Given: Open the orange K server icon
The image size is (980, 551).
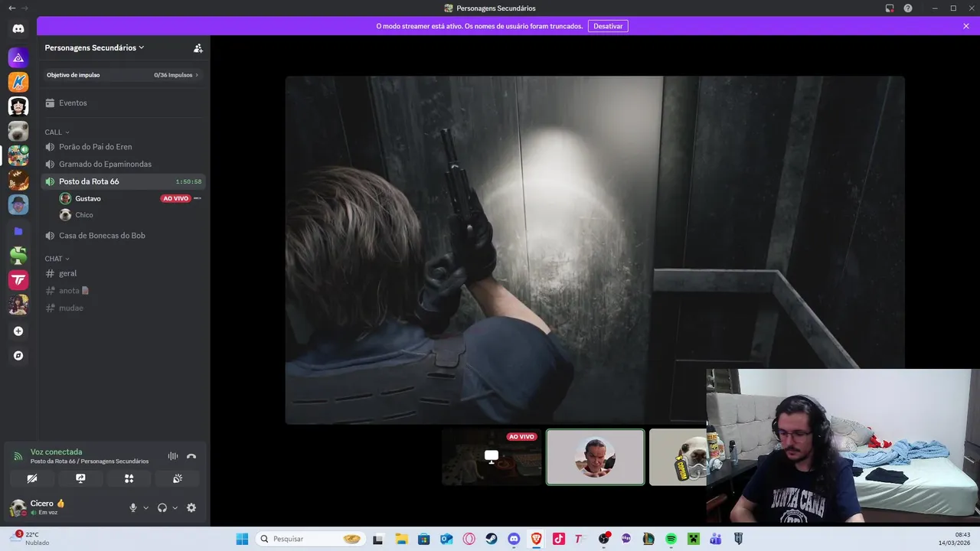Looking at the screenshot, I should point(18,82).
